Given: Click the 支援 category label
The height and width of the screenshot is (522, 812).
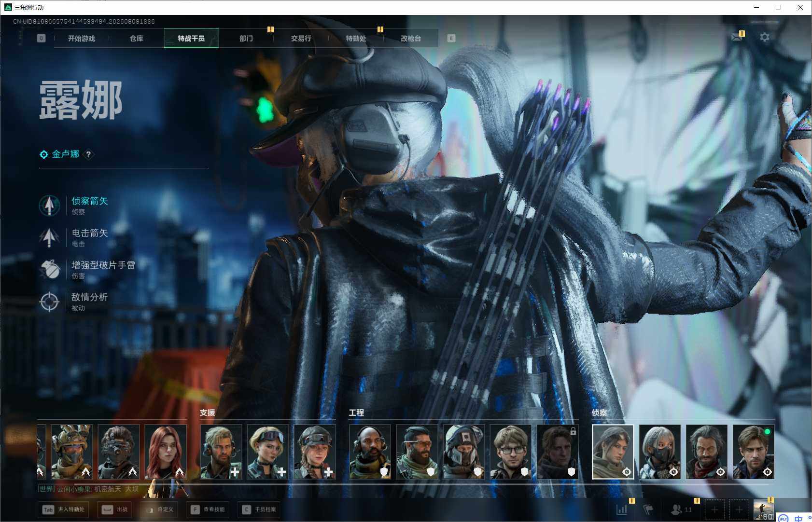Looking at the screenshot, I should tap(208, 412).
